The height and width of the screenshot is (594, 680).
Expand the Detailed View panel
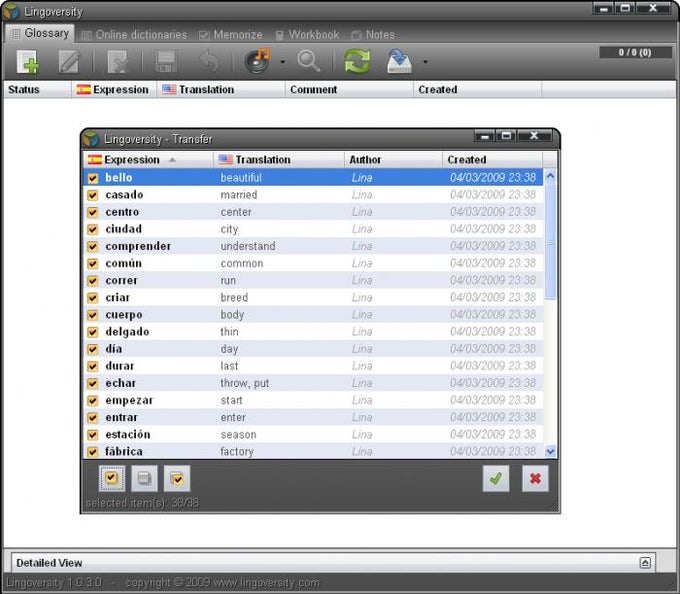point(645,563)
